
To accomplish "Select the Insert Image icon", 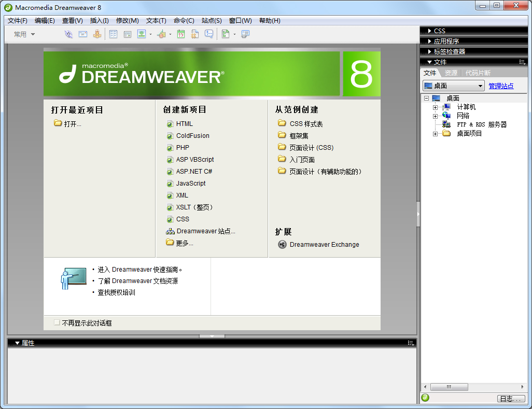I will [x=141, y=34].
